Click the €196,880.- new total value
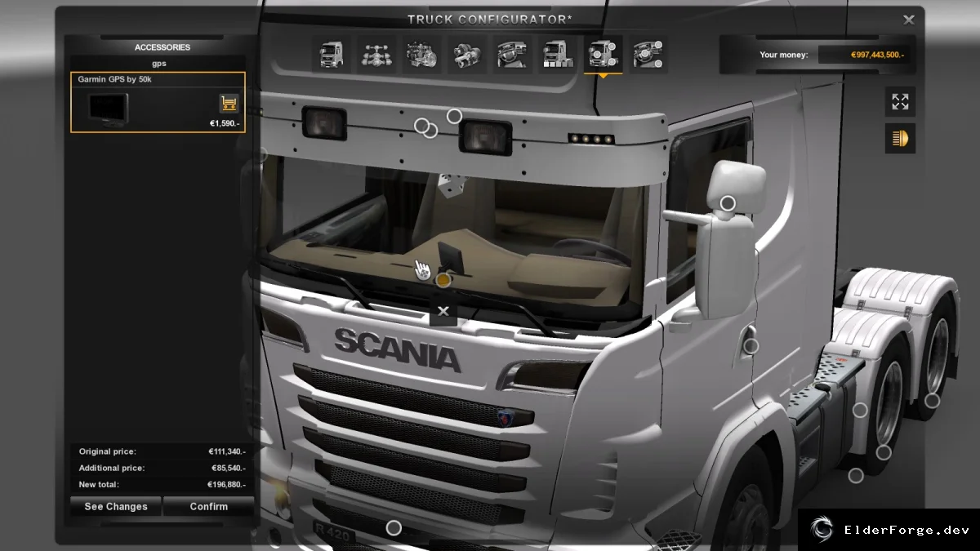 click(x=227, y=485)
